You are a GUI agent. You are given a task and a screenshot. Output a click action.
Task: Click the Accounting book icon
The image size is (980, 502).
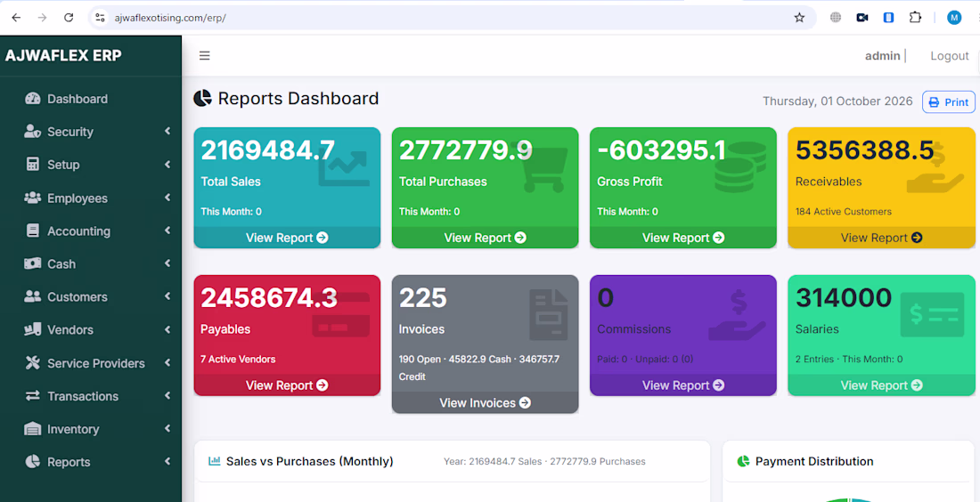coord(32,231)
